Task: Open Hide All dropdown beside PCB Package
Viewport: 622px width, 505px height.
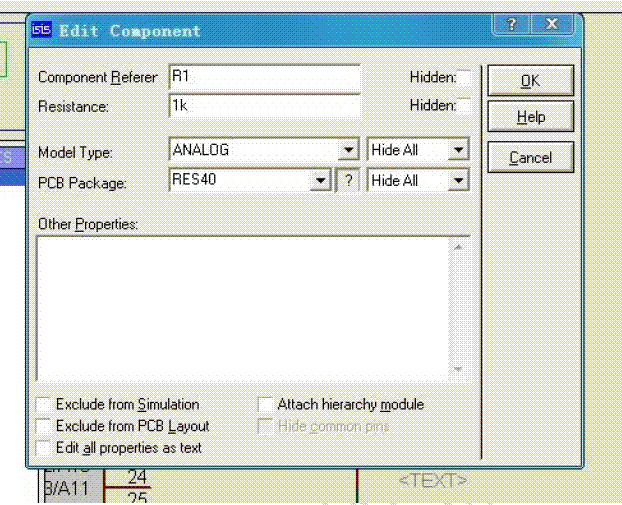Action: (457, 181)
